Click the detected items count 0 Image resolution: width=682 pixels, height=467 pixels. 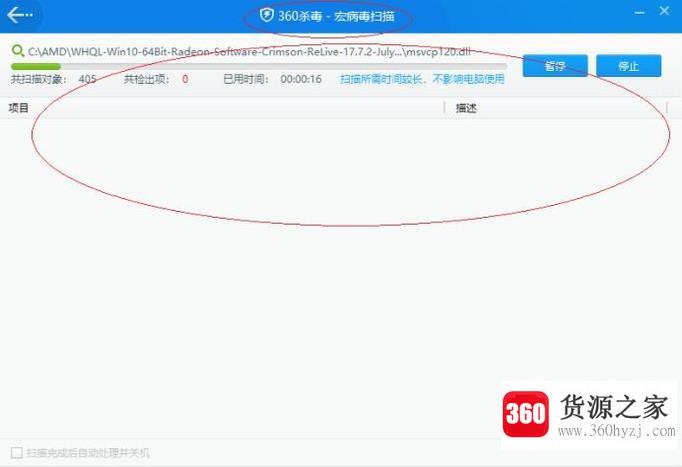(x=185, y=79)
